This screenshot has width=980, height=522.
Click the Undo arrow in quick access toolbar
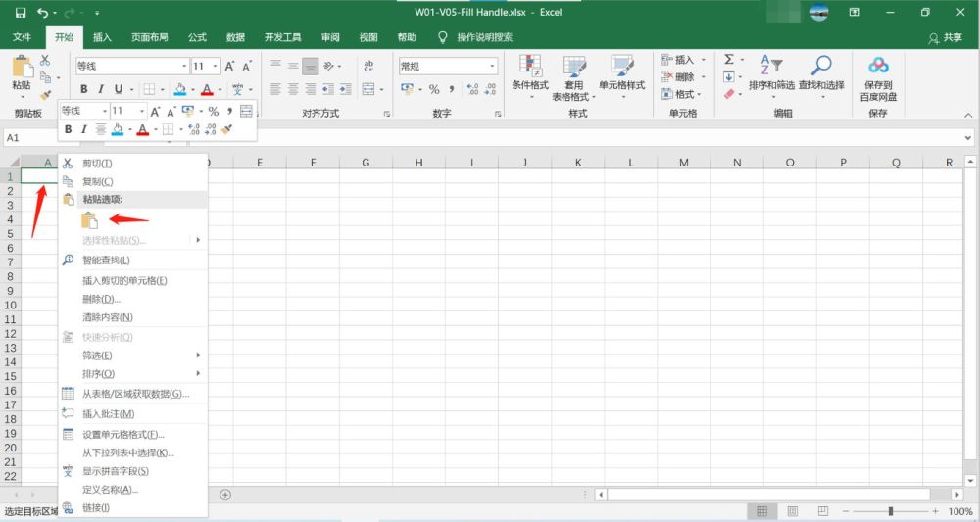(42, 13)
